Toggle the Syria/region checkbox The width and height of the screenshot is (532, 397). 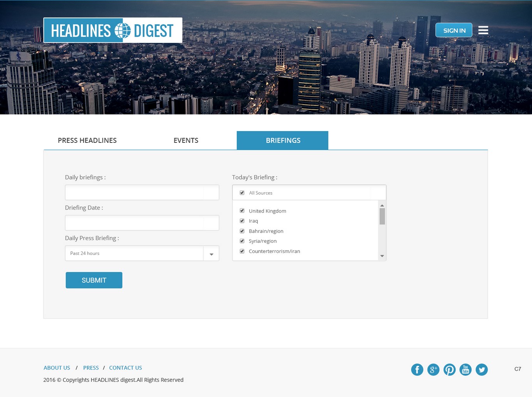click(242, 241)
